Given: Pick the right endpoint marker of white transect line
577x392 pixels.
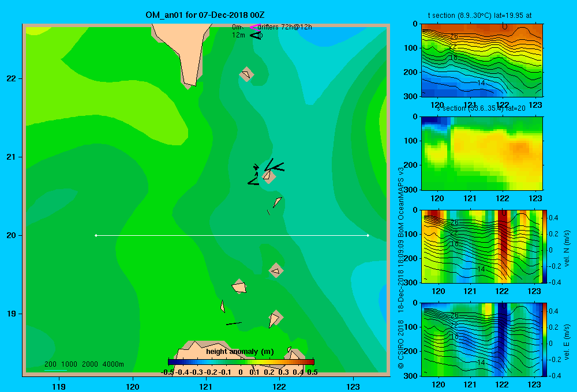Looking at the screenshot, I should (x=368, y=235).
